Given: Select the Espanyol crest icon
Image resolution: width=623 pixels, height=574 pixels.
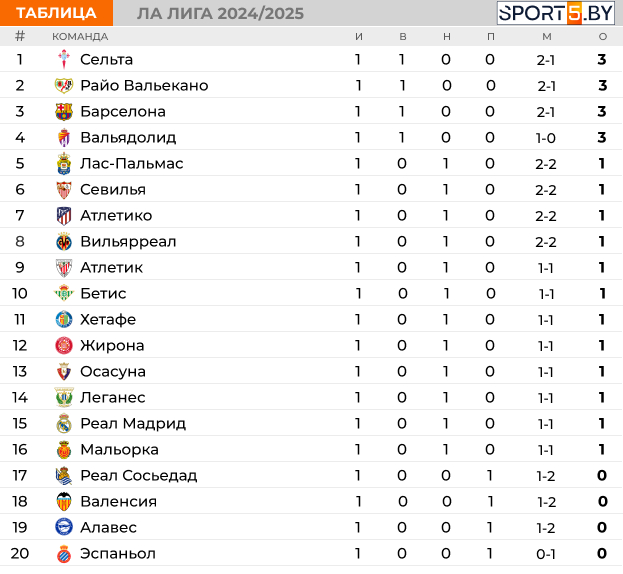Looking at the screenshot, I should (x=64, y=553).
